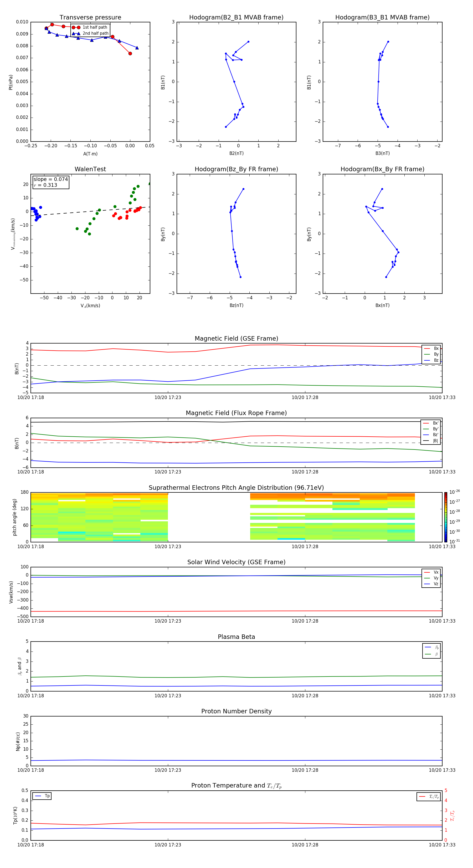
Task: Click the Walen test dashed regression line
Action: [90, 211]
